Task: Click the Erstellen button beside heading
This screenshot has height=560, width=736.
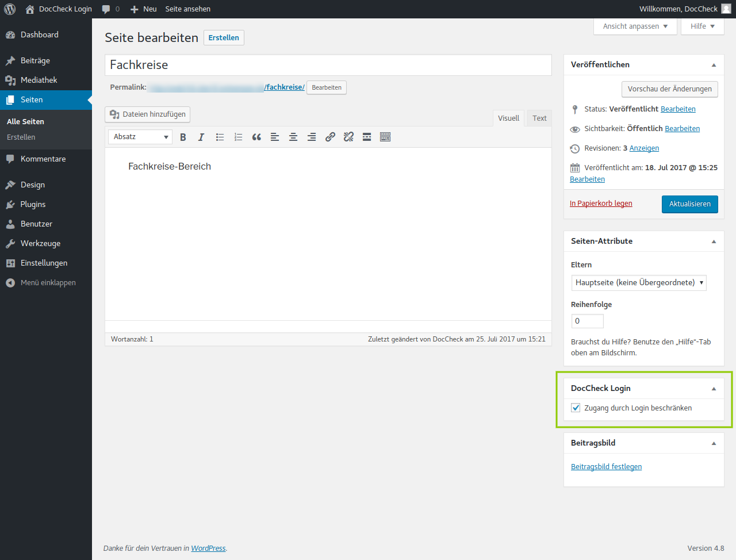Action: (x=224, y=38)
